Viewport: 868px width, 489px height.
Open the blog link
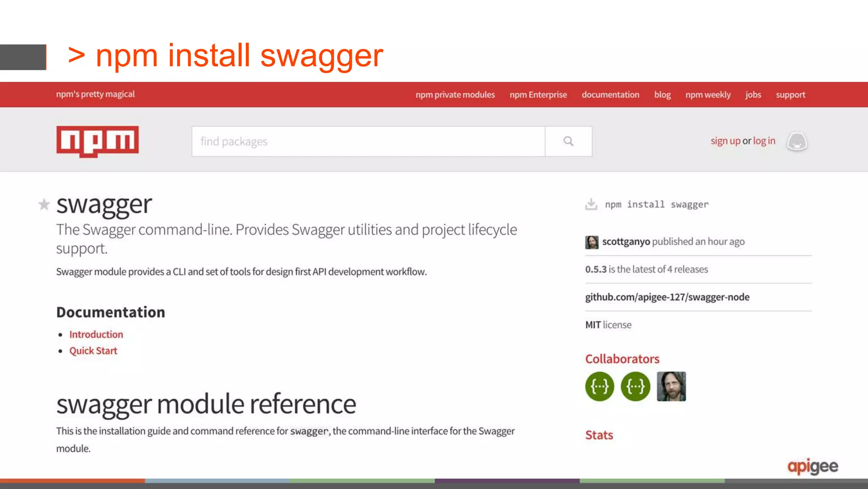662,95
